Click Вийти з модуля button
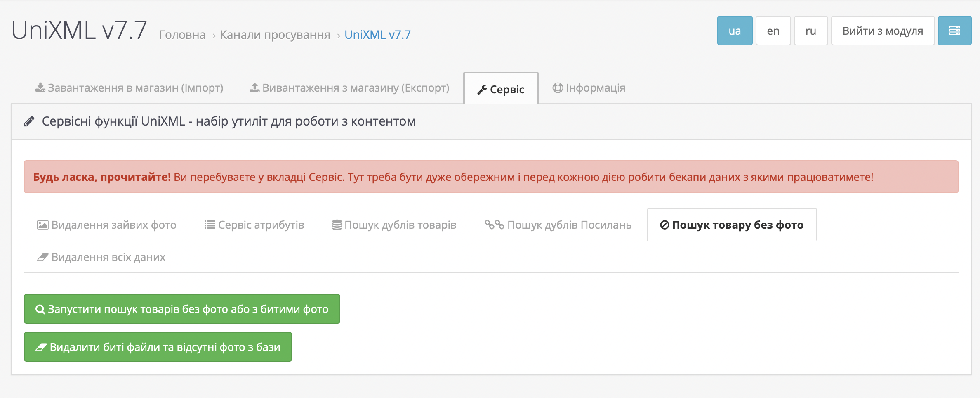The width and height of the screenshot is (980, 398). (x=883, y=31)
